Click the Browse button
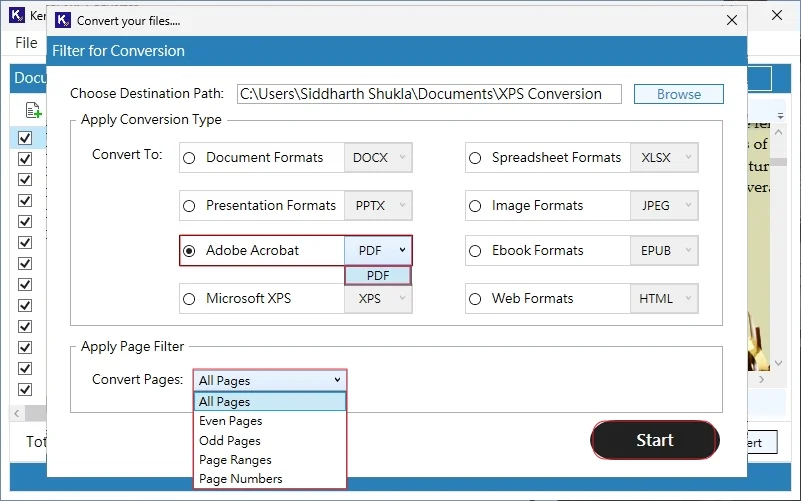801x501 pixels. coord(678,94)
